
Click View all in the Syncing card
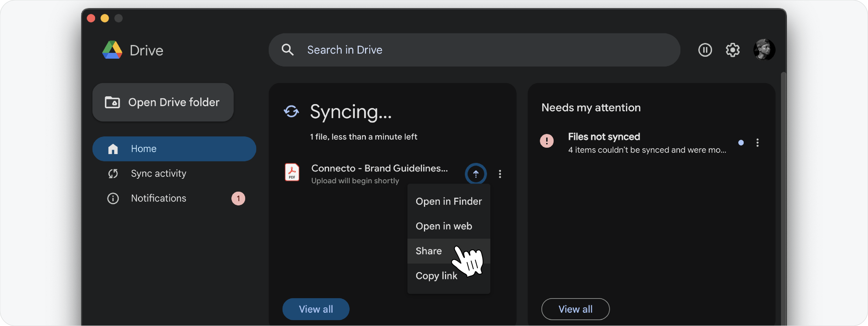[x=315, y=309]
